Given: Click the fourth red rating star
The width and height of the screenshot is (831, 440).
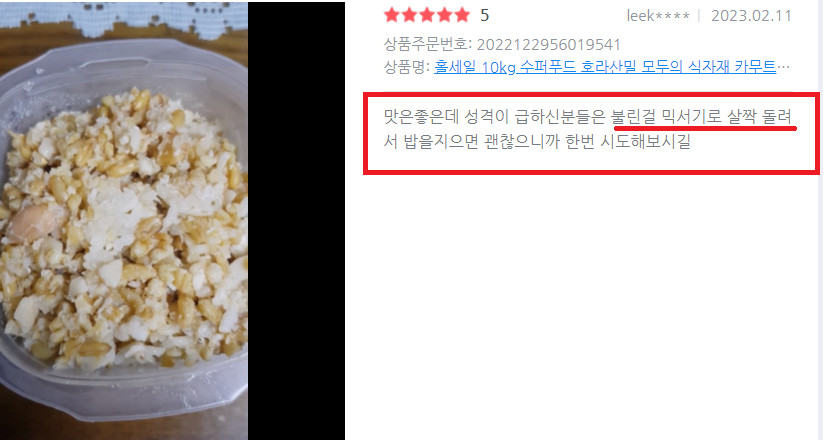Looking at the screenshot, I should [445, 15].
